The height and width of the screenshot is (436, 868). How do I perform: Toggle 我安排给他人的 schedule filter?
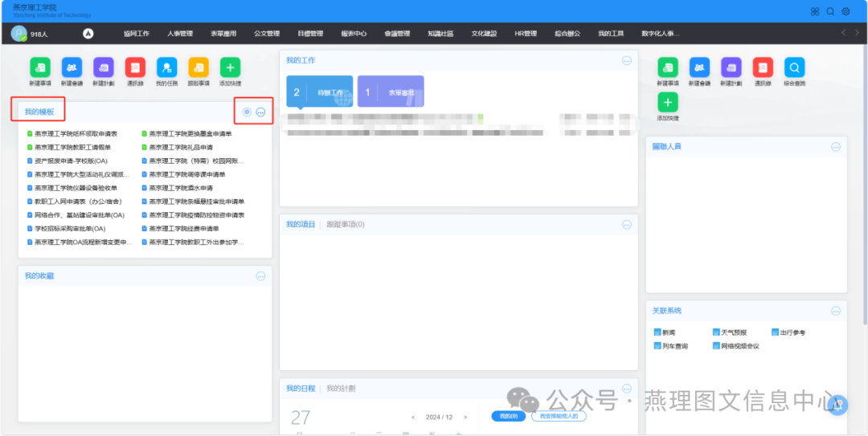point(558,416)
